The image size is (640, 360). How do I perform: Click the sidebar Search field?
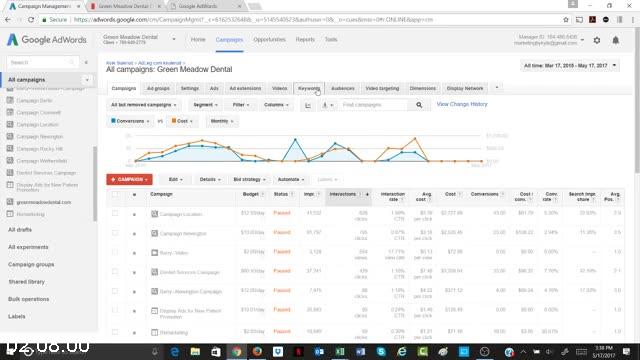coord(42,62)
